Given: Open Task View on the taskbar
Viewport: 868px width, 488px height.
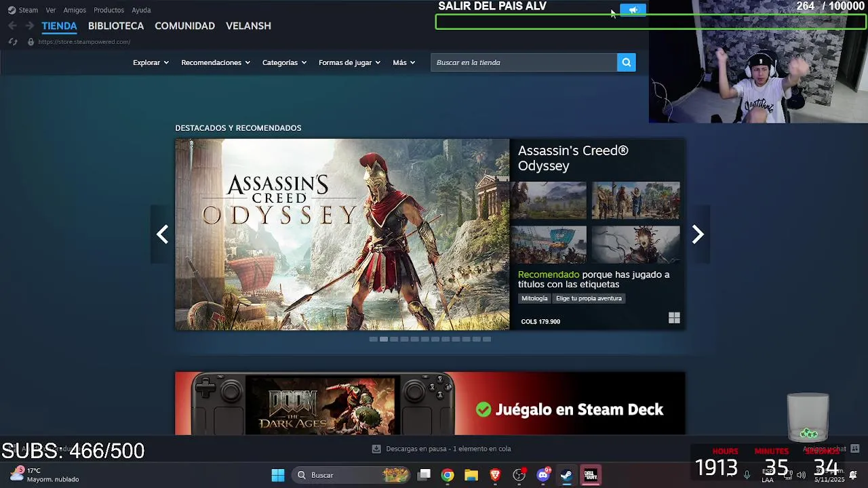Looking at the screenshot, I should 424,475.
